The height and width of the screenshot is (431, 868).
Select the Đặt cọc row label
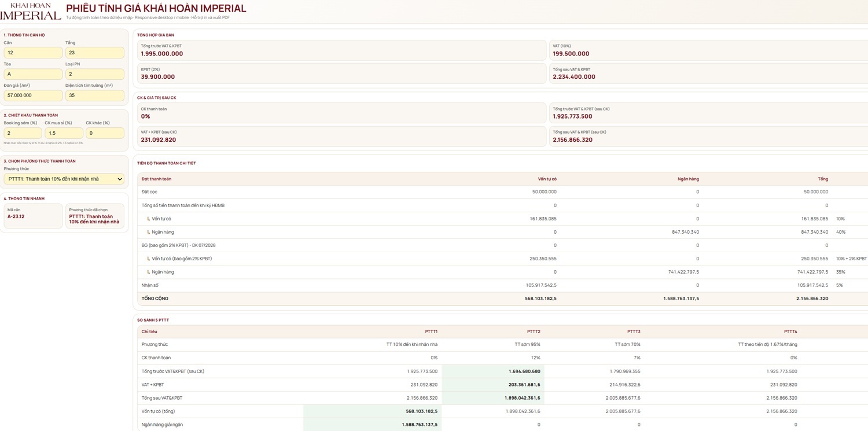click(x=149, y=192)
